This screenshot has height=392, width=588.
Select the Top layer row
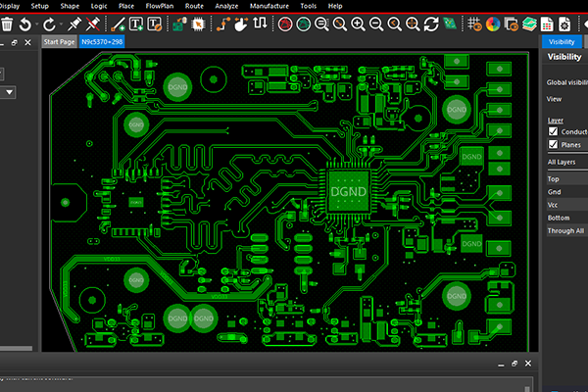[566, 179]
